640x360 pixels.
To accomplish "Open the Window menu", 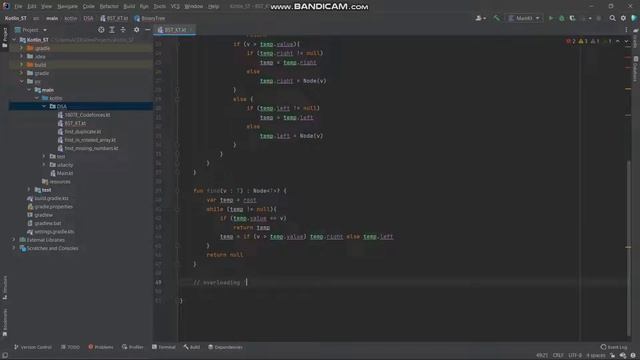I will tap(193, 7).
